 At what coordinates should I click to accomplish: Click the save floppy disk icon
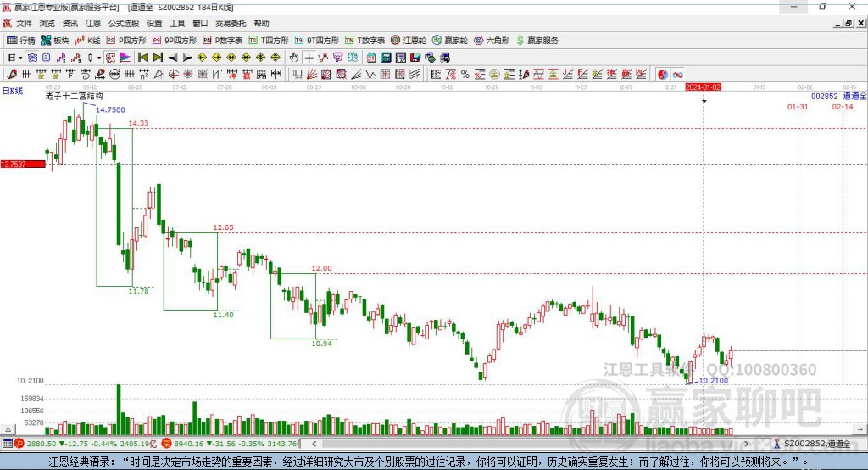tap(415, 58)
